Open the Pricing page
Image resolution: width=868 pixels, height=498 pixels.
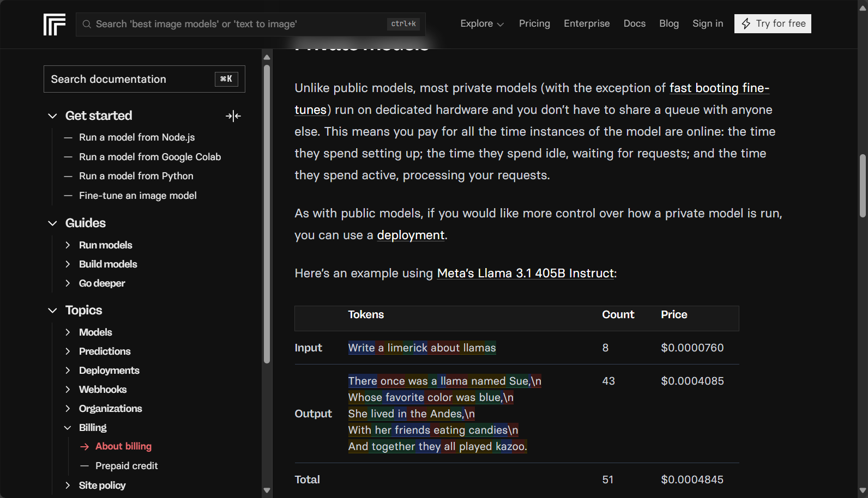pos(534,23)
